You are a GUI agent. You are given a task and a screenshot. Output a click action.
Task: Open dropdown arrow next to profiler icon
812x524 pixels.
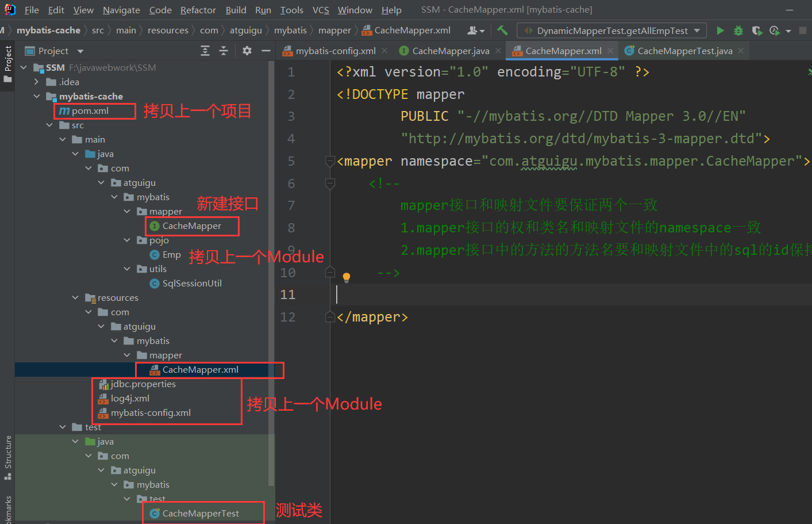tap(788, 31)
